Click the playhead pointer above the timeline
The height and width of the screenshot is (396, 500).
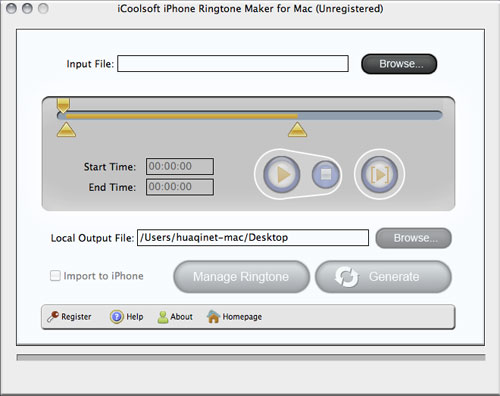click(x=63, y=106)
